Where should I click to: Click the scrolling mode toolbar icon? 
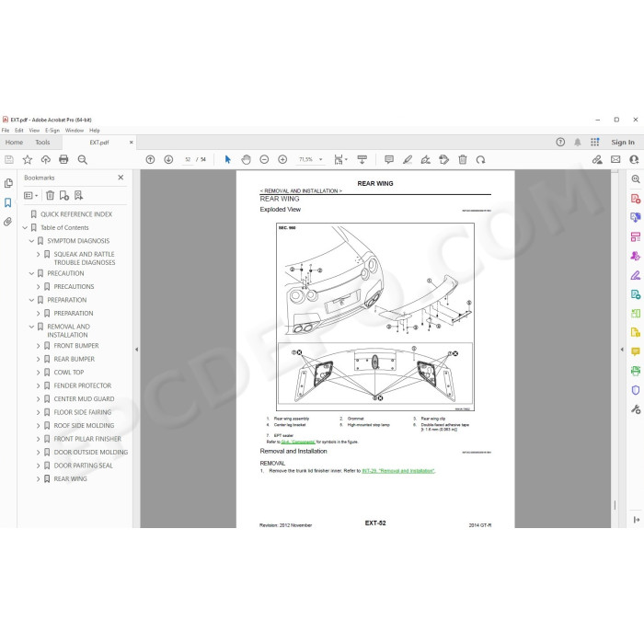[x=362, y=159]
